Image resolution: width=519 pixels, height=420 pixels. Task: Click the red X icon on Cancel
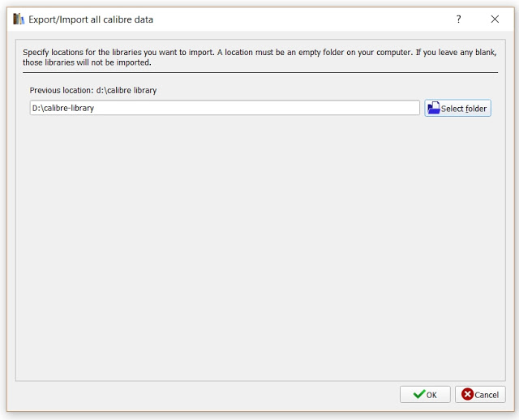tap(467, 394)
